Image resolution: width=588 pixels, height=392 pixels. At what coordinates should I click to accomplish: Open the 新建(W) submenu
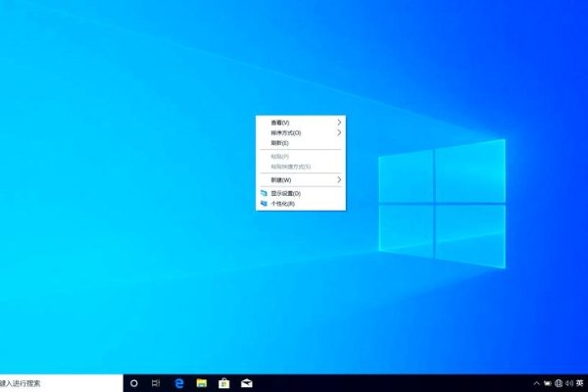(x=301, y=180)
